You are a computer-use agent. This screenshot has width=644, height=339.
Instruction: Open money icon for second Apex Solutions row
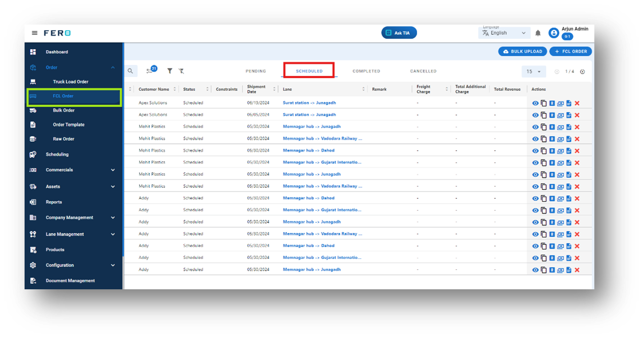(560, 115)
